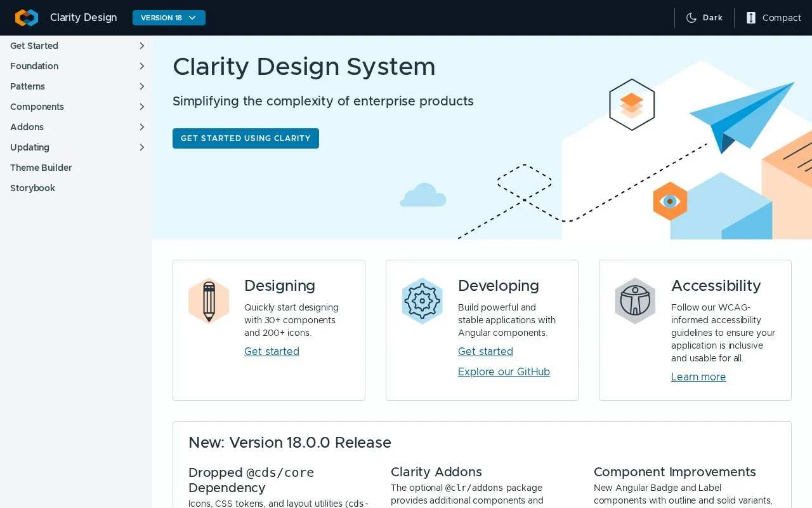The width and height of the screenshot is (812, 508).
Task: Click the layers hexagon illustration in the banner
Action: (x=632, y=105)
